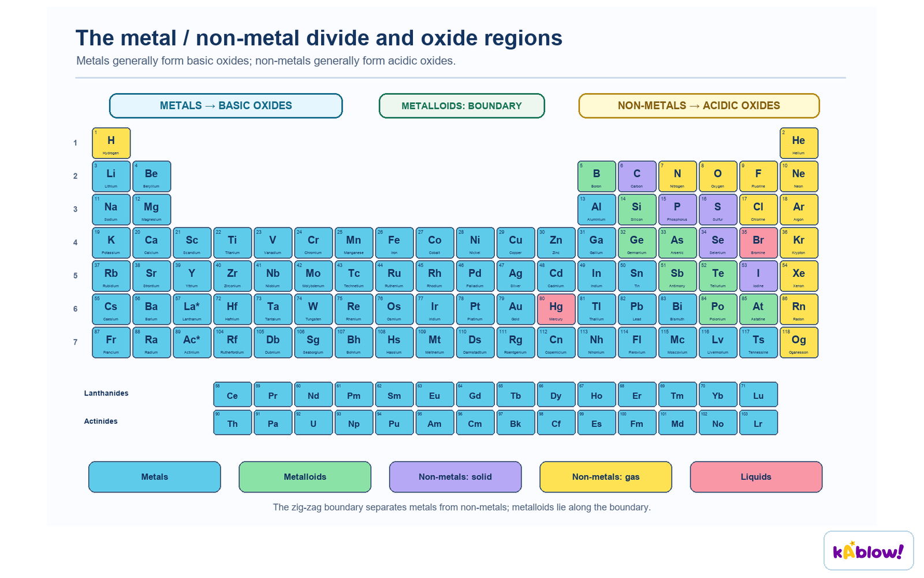Select the Cerium (Ce) lanthanide tile
The width and height of the screenshot is (924, 578).
pos(233,394)
